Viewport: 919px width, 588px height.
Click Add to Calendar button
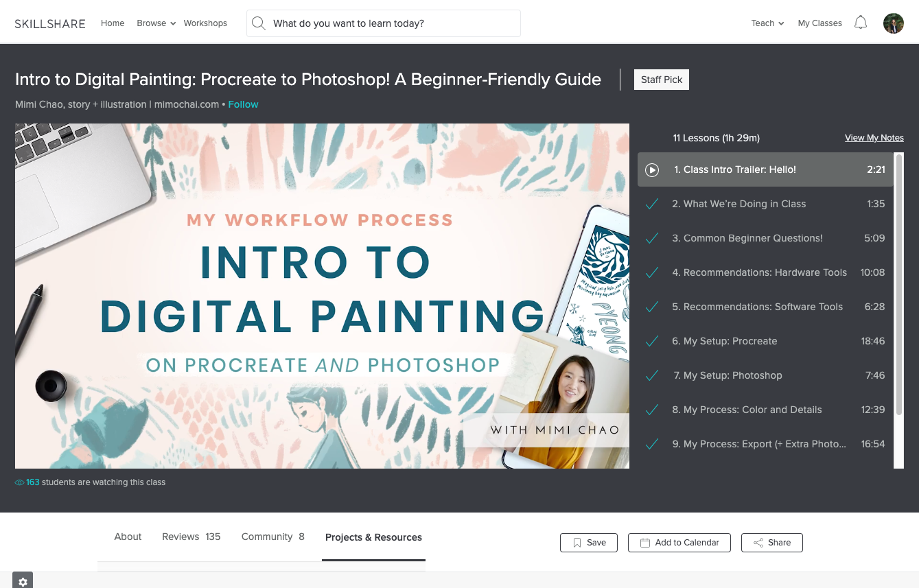679,543
